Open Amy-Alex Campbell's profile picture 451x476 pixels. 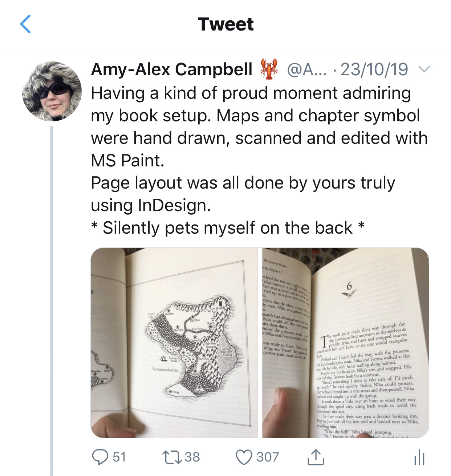coord(52,91)
